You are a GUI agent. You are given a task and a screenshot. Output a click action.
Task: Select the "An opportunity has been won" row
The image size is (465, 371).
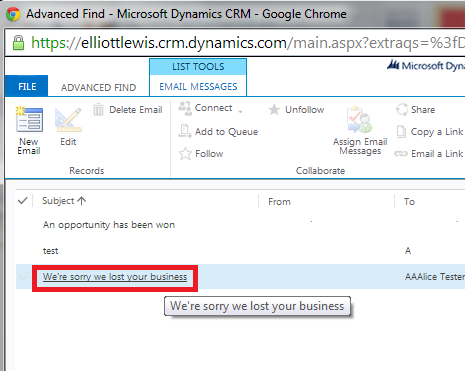tap(240, 225)
